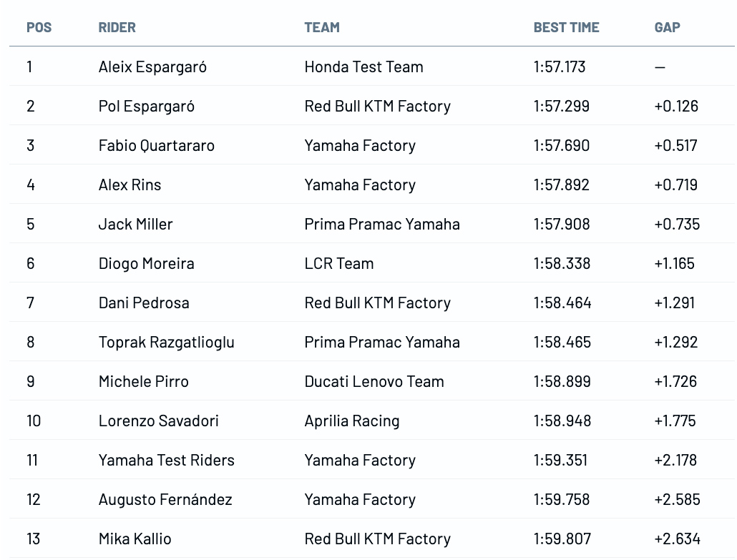Click Diogo Moreira in rider column
The height and width of the screenshot is (560, 737).
click(x=146, y=264)
